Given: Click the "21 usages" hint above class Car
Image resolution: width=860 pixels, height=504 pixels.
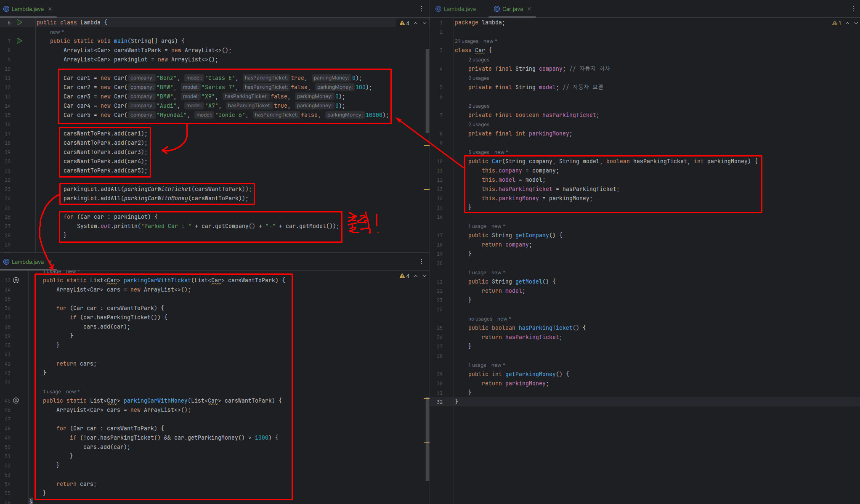Looking at the screenshot, I should [x=466, y=41].
